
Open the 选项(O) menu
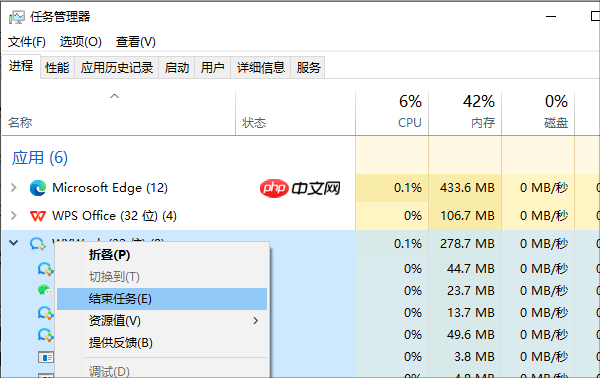point(80,42)
